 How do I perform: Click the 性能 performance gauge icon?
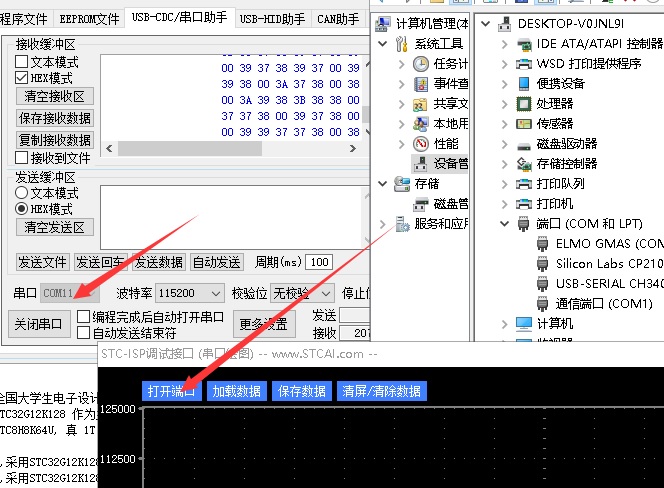tap(421, 144)
